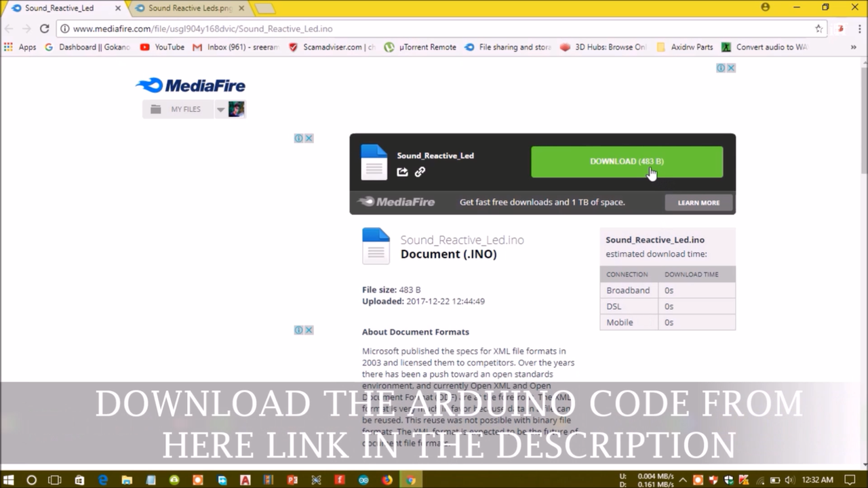
Task: Switch to the Sound Reactive Leds.png tab
Action: 190,8
